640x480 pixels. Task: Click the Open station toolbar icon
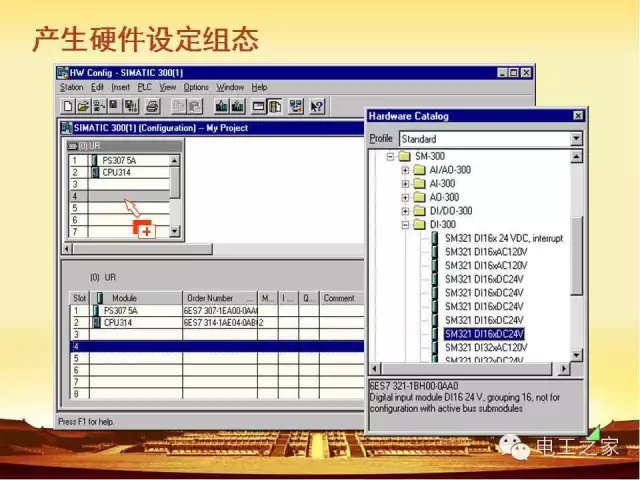[x=81, y=105]
